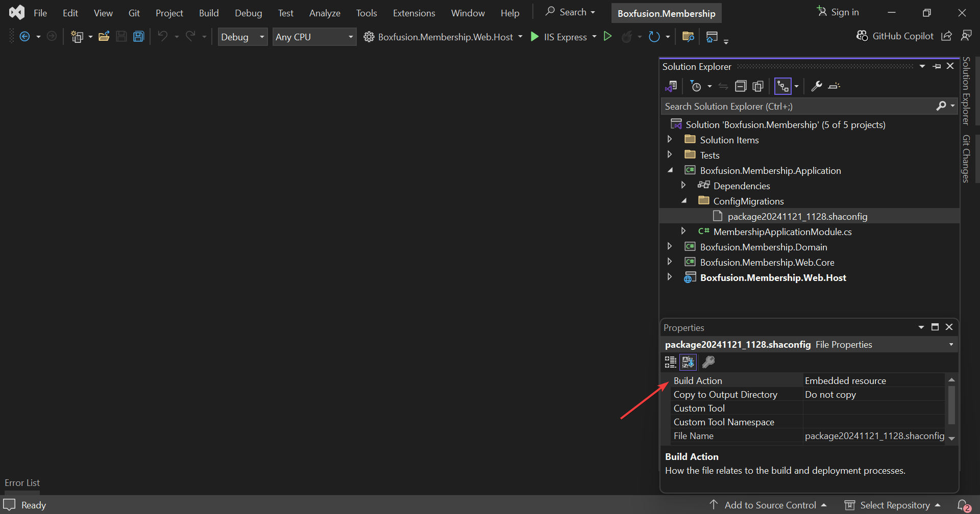The height and width of the screenshot is (514, 980).
Task: Click Property Pages wrench icon in Properties panel
Action: (708, 363)
